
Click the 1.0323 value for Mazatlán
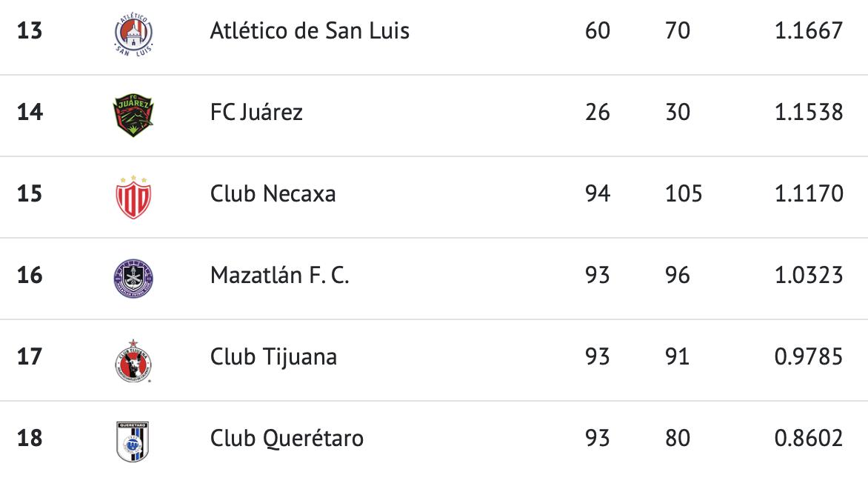(808, 276)
